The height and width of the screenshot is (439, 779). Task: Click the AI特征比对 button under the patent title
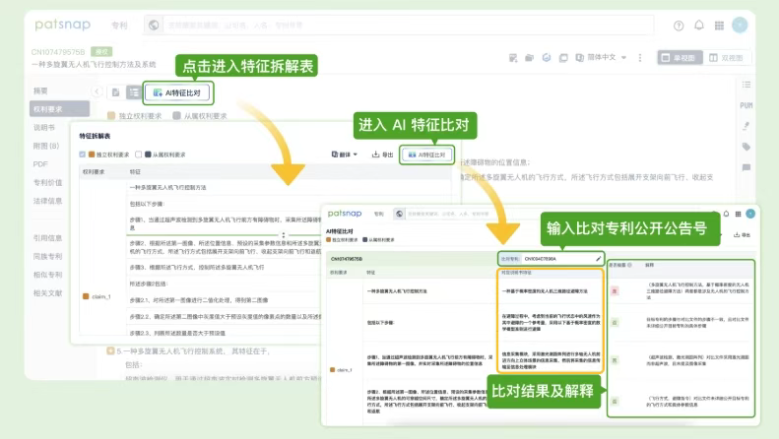click(x=177, y=93)
